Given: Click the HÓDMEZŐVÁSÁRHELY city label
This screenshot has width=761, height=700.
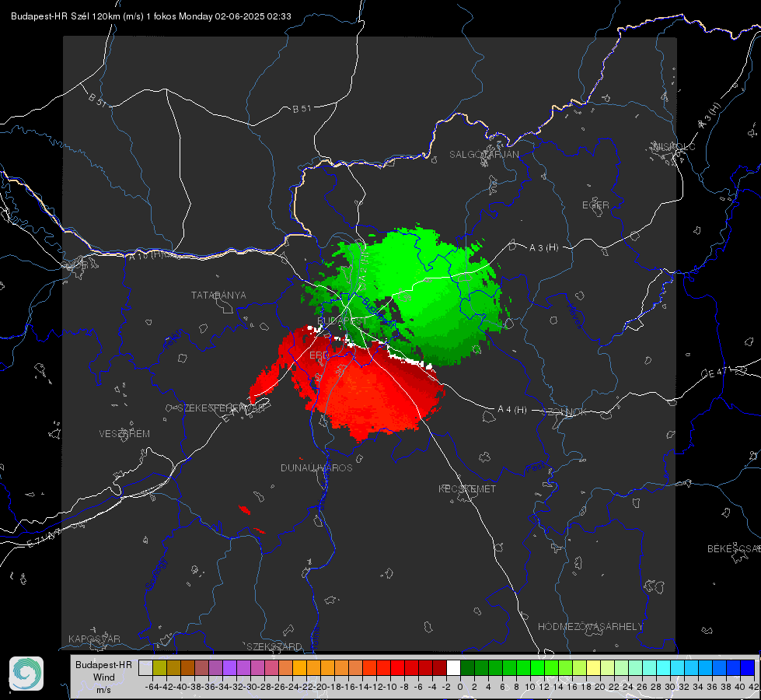Looking at the screenshot, I should [x=590, y=627].
